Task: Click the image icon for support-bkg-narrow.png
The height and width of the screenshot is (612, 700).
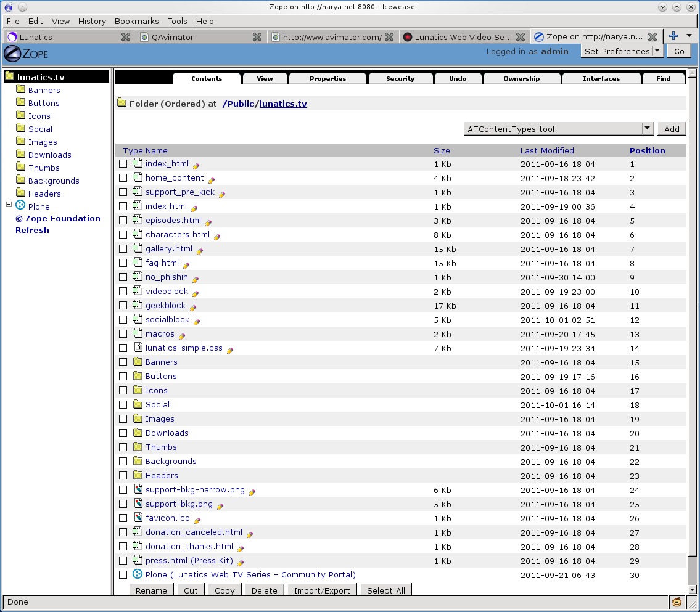Action: 138,489
